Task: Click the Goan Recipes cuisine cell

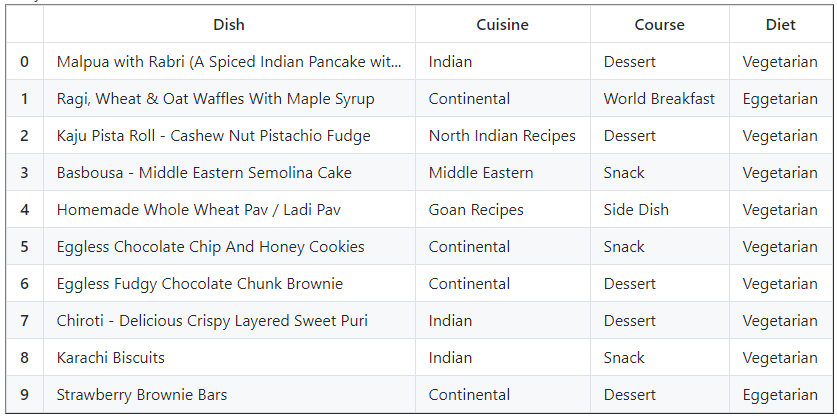Action: pos(476,210)
